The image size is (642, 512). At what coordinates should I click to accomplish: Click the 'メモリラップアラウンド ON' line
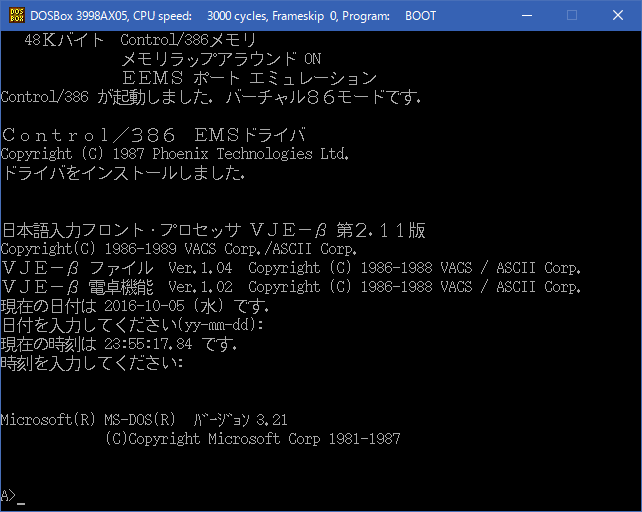point(221,59)
